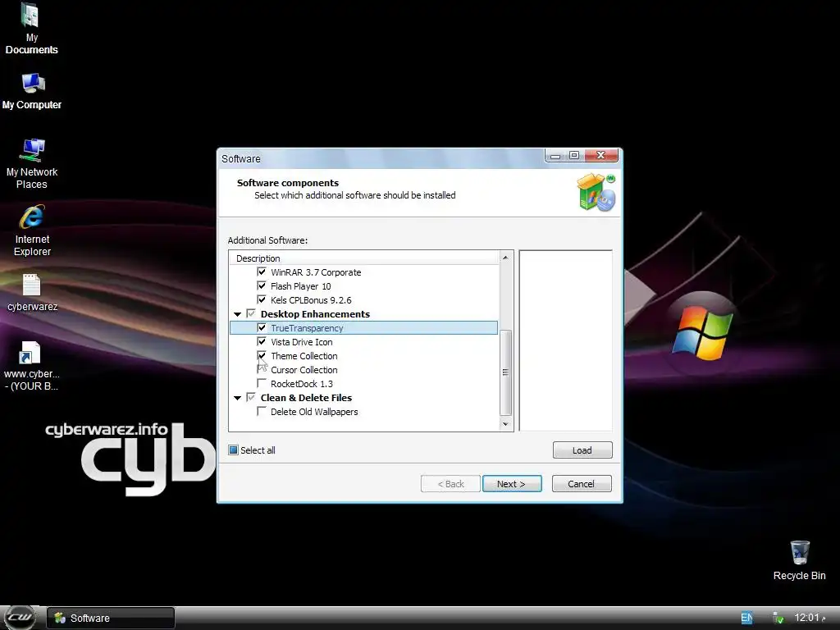Image resolution: width=840 pixels, height=630 pixels.
Task: Collapse the Desktop Enhancements group
Action: point(237,314)
